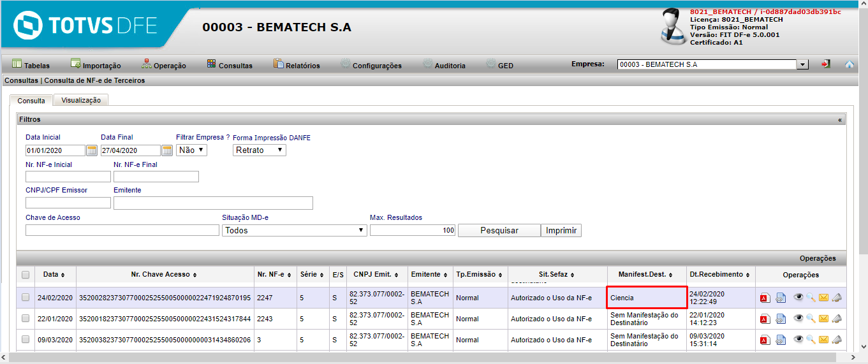
Task: Sort table by Nr. Chave Acesso column
Action: [165, 274]
